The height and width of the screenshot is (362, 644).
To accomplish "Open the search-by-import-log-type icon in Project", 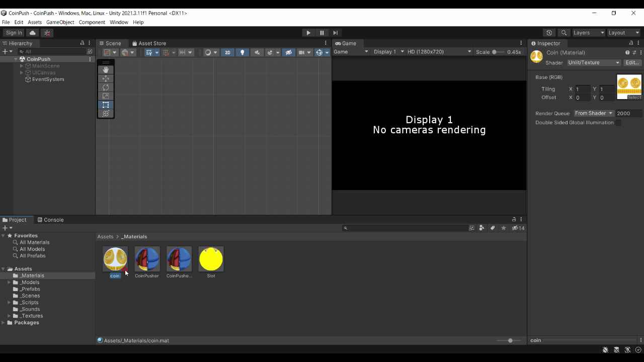I will tap(471, 228).
